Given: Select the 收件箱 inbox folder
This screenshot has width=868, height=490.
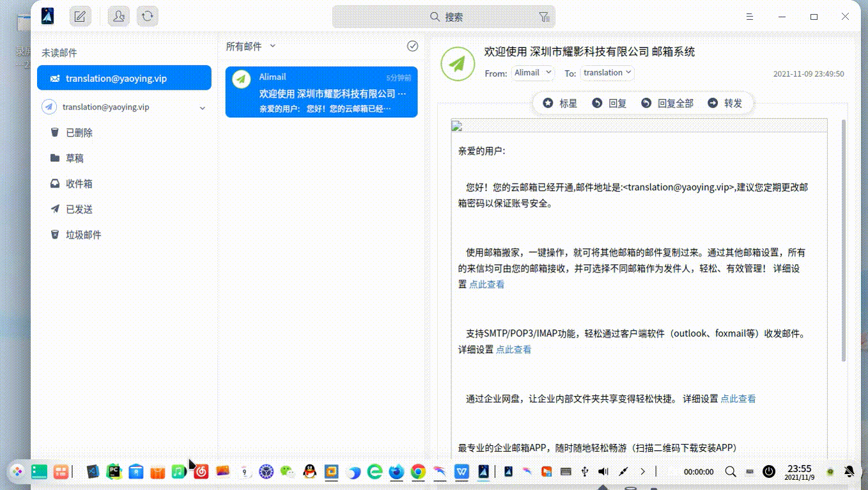Looking at the screenshot, I should tap(79, 184).
